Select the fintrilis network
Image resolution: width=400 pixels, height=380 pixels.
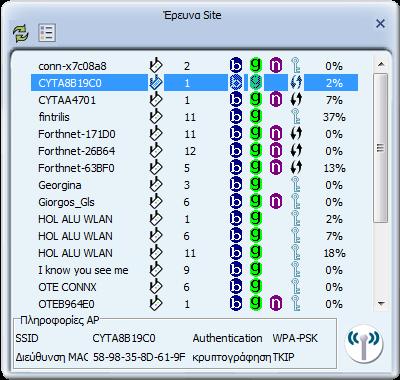click(194, 117)
